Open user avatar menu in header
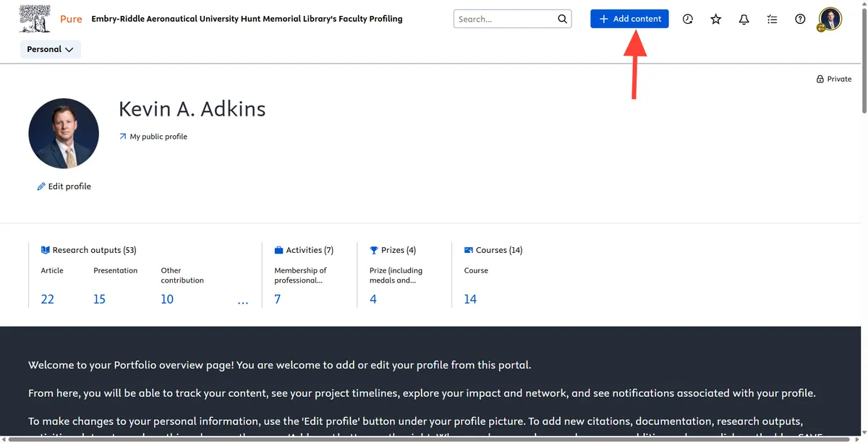 (x=830, y=20)
